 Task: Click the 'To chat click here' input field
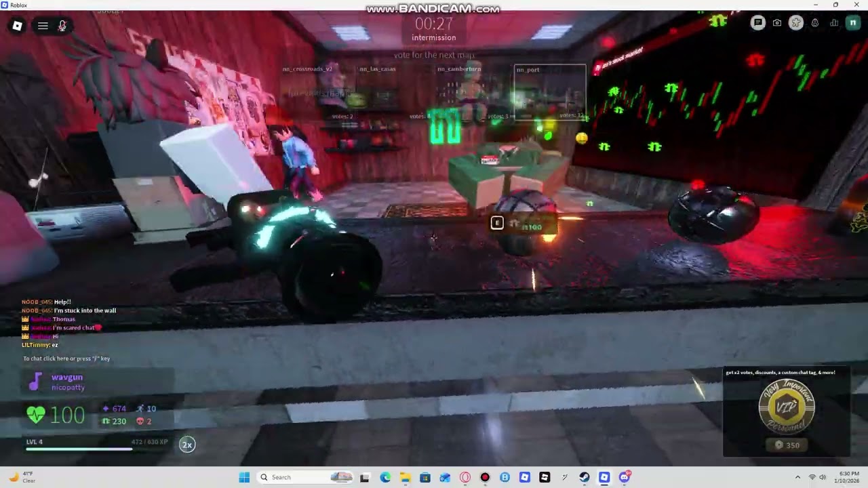pos(66,359)
